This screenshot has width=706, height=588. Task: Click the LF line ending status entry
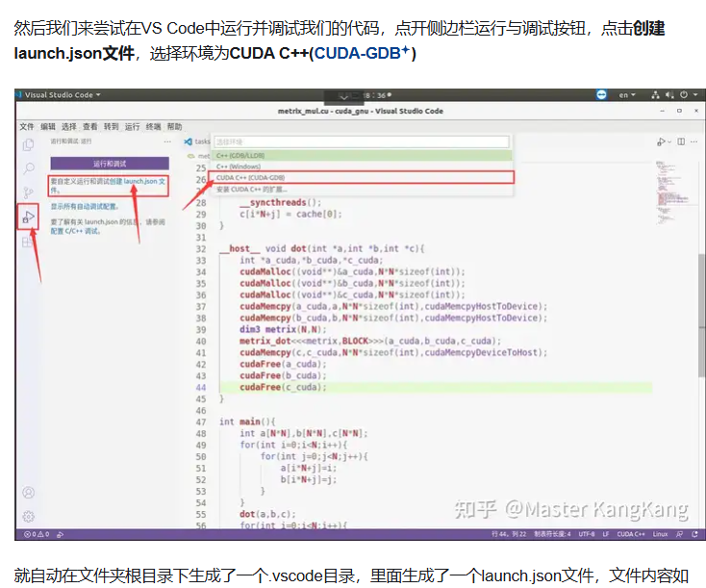pyautogui.click(x=606, y=534)
